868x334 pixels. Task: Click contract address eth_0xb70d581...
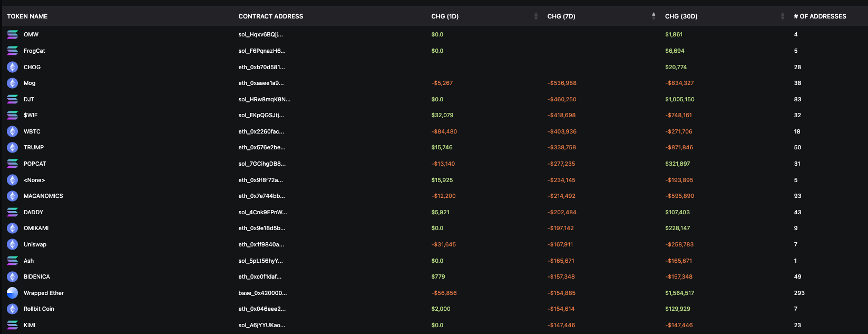[261, 67]
